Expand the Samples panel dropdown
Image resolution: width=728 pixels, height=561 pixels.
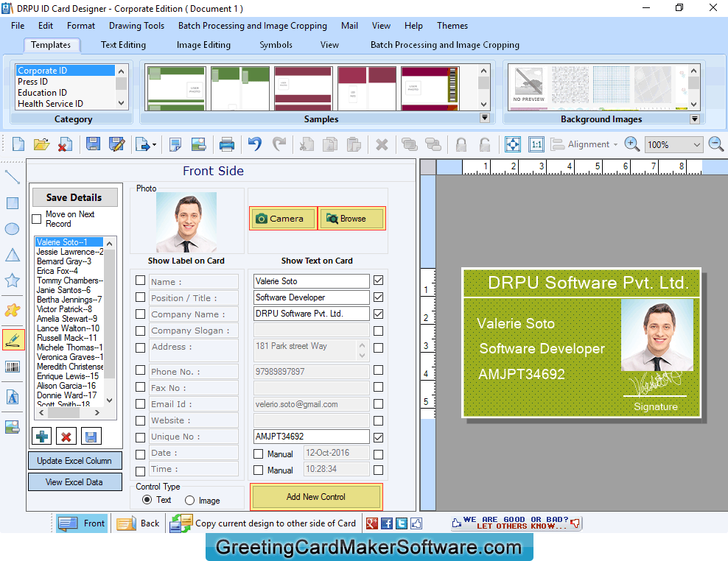[x=485, y=118]
